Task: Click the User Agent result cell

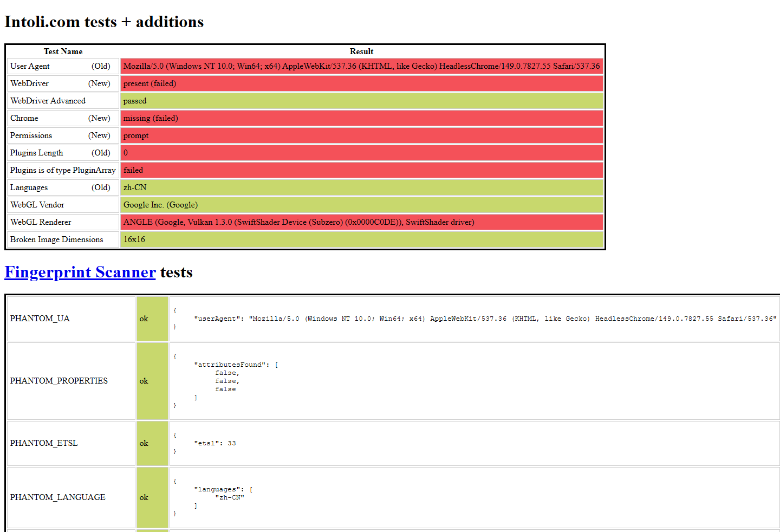Action: pyautogui.click(x=361, y=66)
